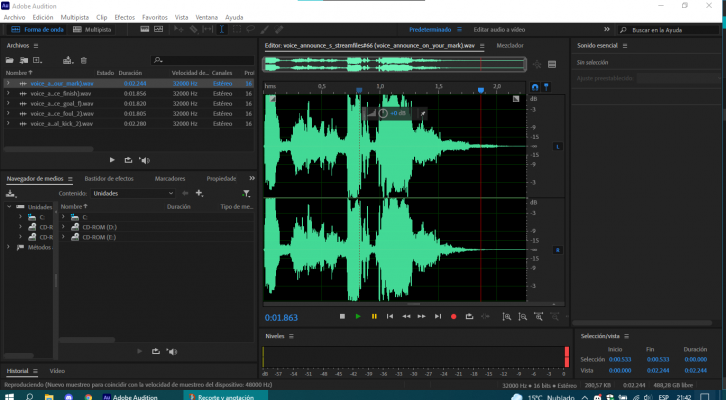This screenshot has height=400, width=726.
Task: Expand voice_a..our_mark).wav file row
Action: click(x=8, y=83)
